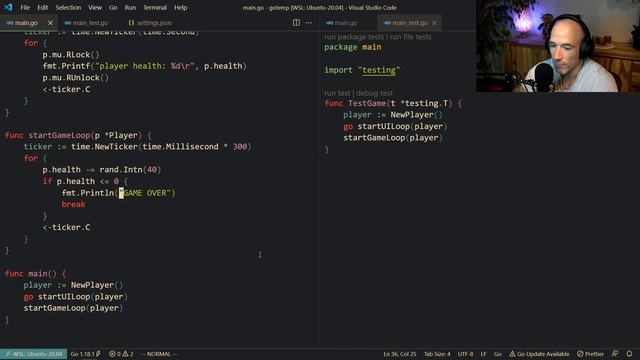
Task: Open the errors and warnings count
Action: coord(121,354)
